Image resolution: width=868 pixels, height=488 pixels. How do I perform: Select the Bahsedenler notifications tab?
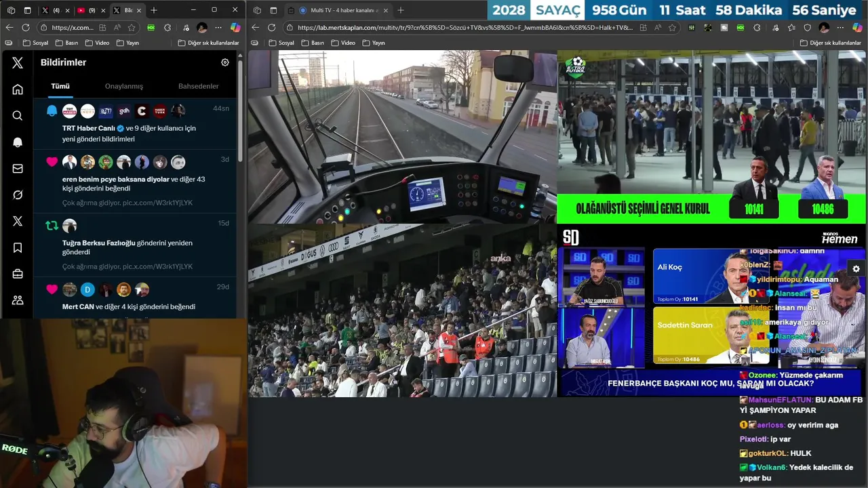point(198,86)
